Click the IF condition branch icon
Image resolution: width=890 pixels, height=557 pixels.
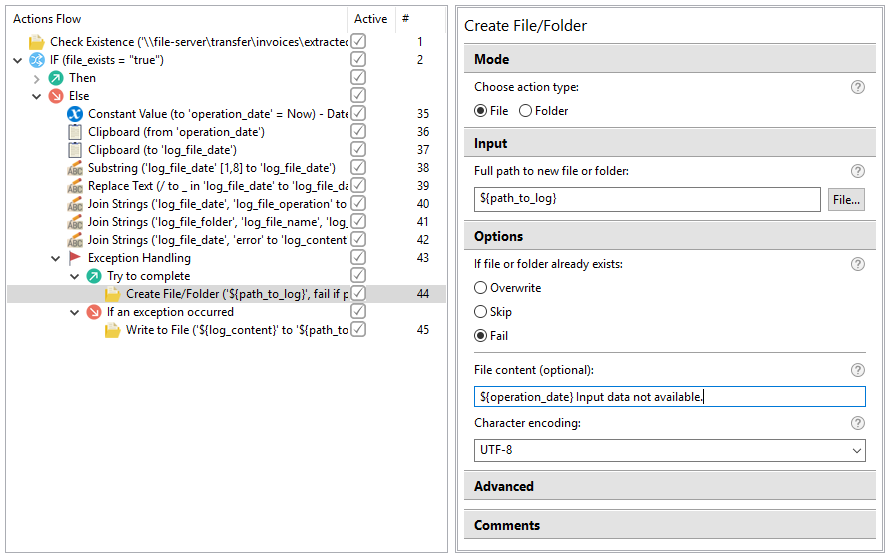pos(36,60)
